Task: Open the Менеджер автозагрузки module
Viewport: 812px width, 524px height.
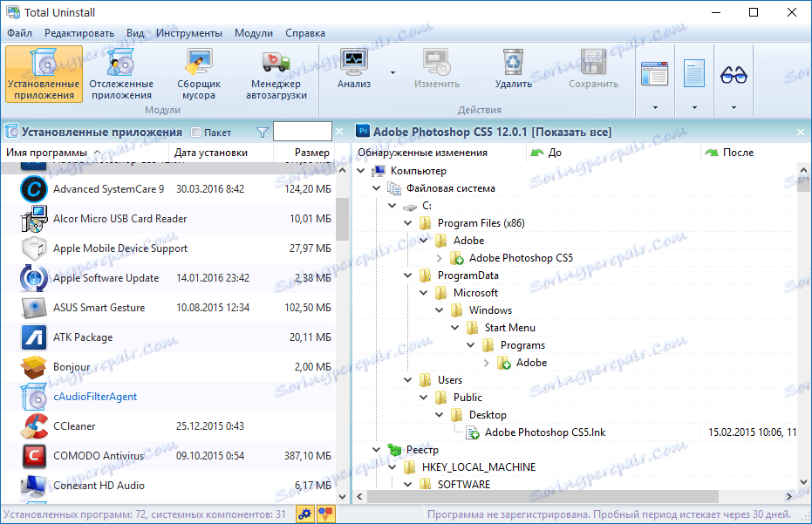Action: coord(276,74)
